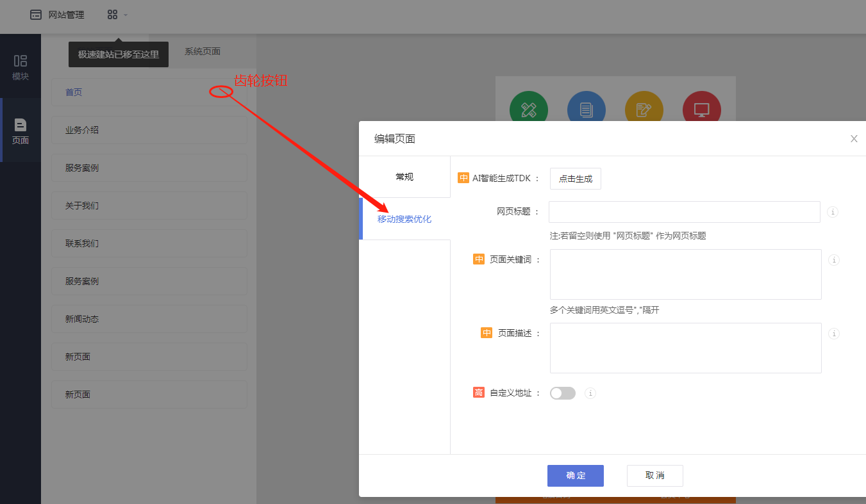Image resolution: width=866 pixels, height=504 pixels.
Task: Select the 新闻动态 page row
Action: pos(149,319)
